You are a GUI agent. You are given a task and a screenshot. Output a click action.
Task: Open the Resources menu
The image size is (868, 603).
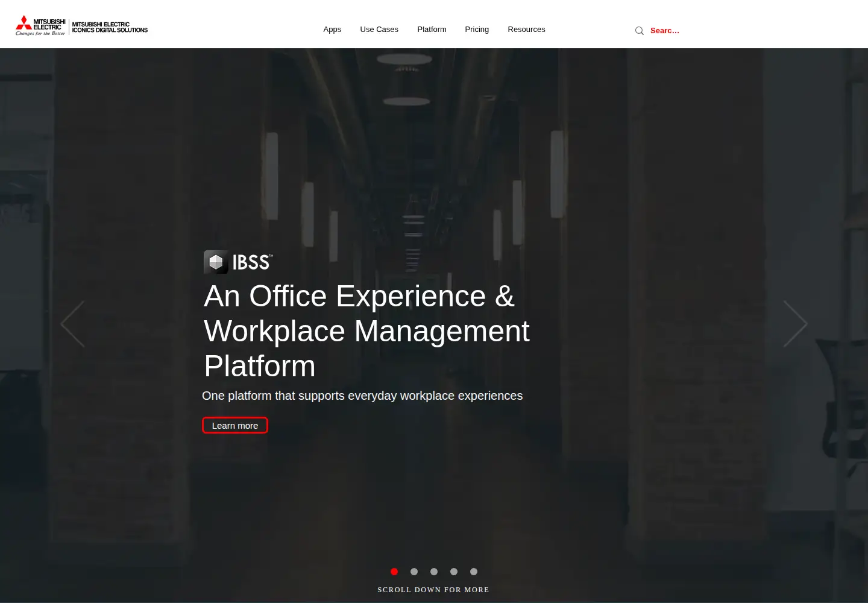point(526,30)
